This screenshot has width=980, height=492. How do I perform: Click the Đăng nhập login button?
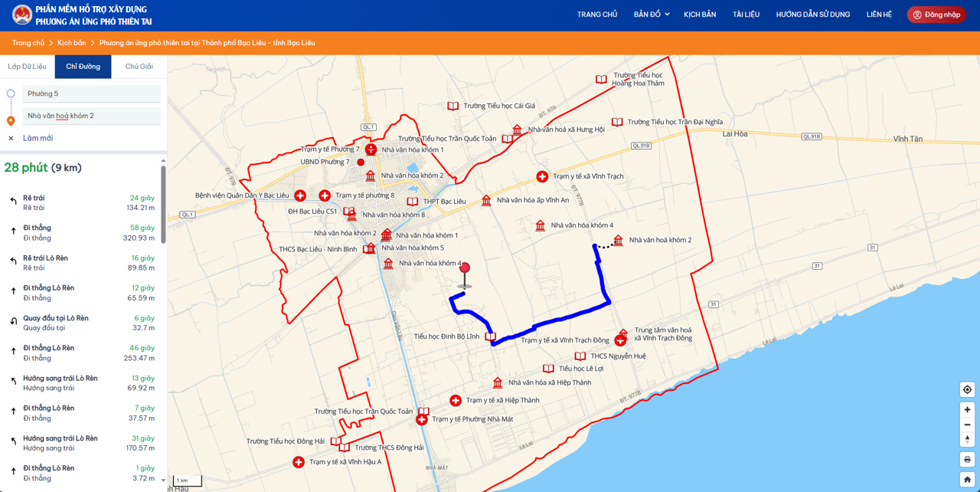coord(936,15)
